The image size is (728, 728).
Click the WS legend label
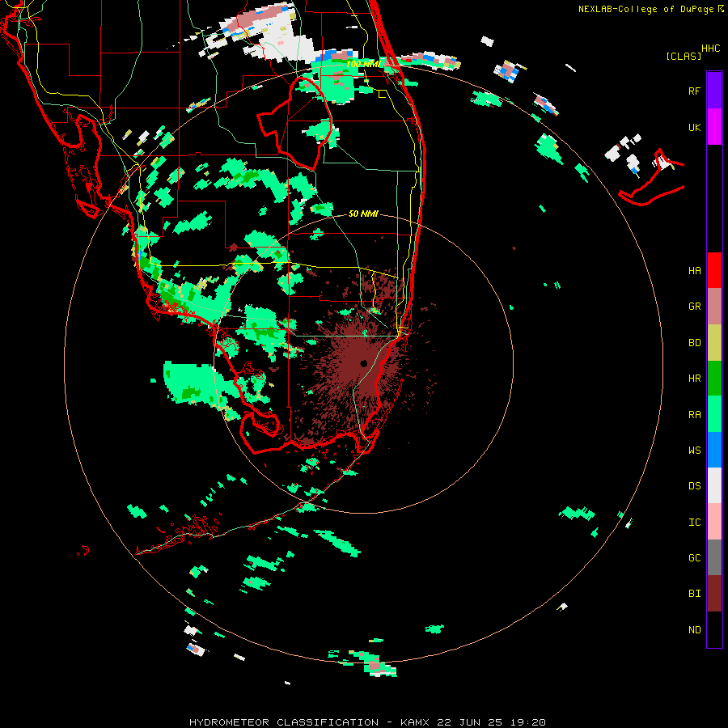pos(694,451)
